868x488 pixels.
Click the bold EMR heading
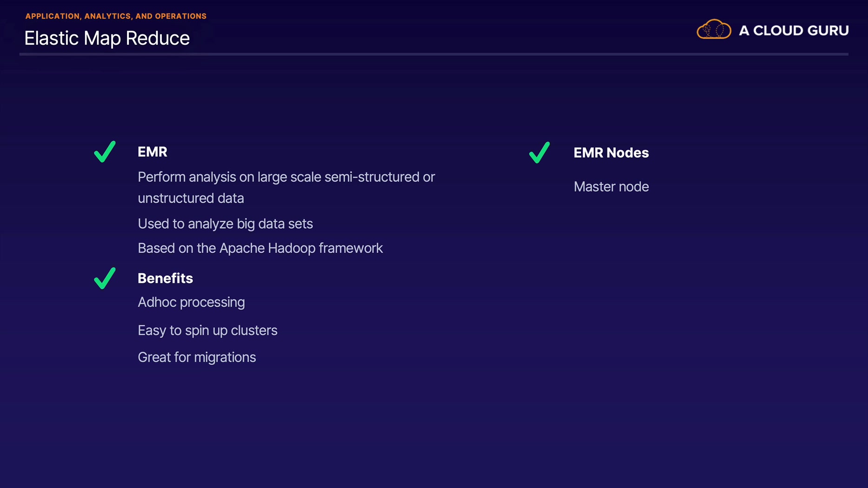pyautogui.click(x=153, y=152)
